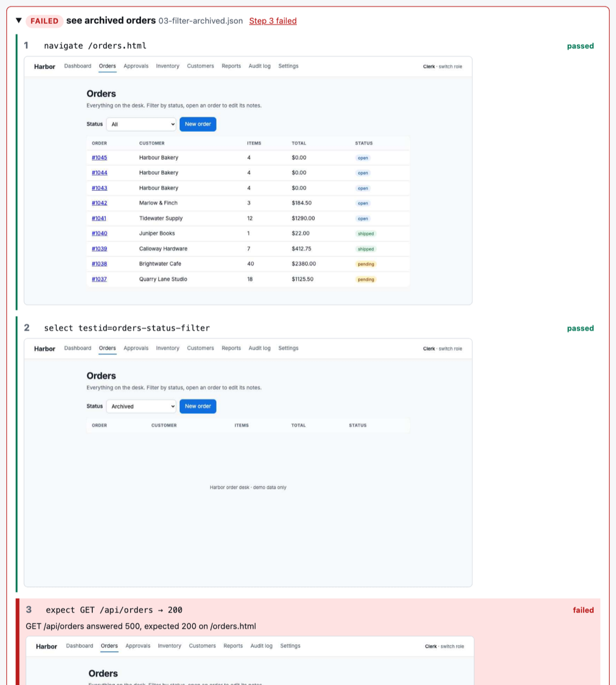Click the 'expect GET /api/orders → 200' step title
This screenshot has width=616, height=685.
click(114, 610)
